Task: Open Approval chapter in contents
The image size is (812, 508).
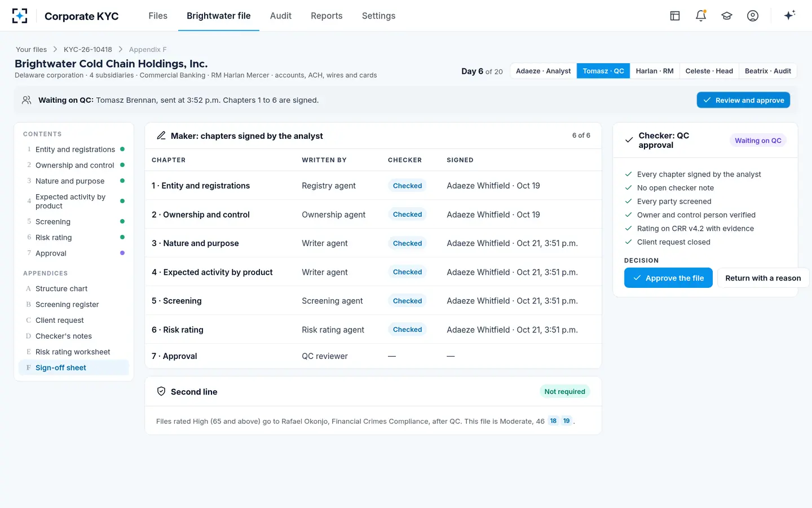Action: click(74, 253)
